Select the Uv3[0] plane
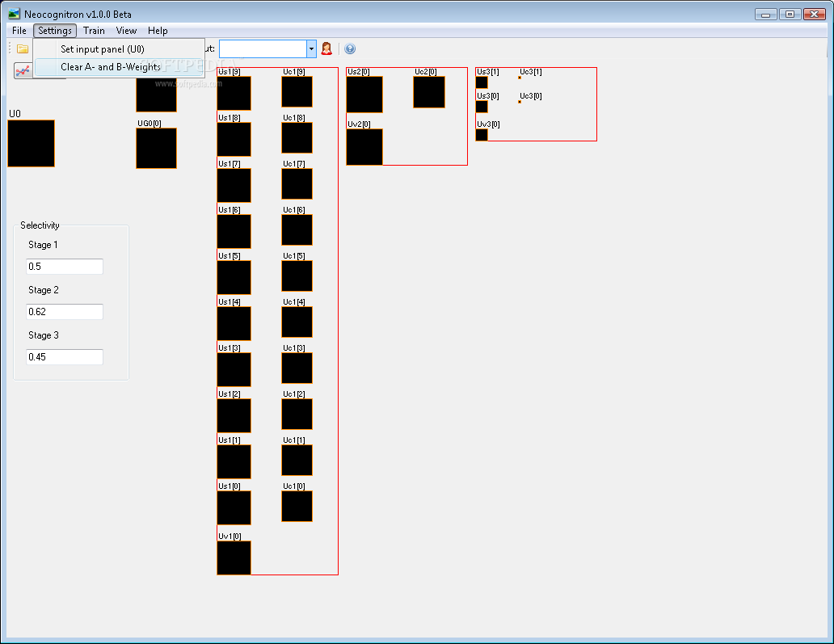 click(482, 135)
